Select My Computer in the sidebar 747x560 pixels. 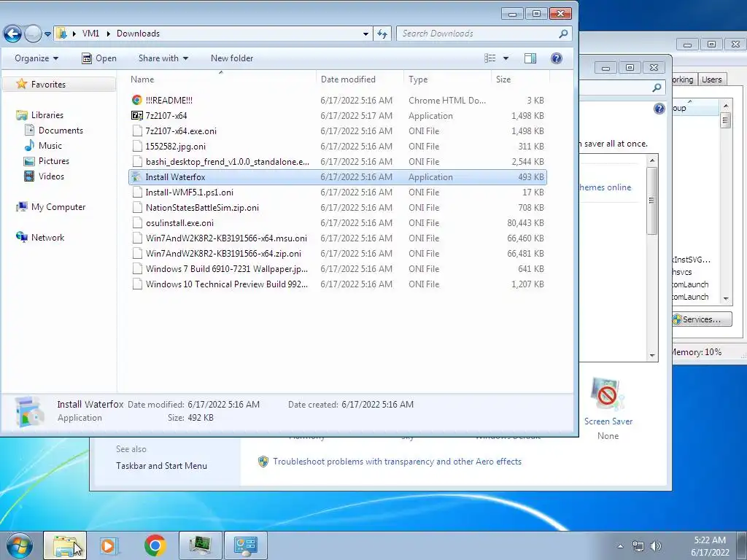coord(58,207)
